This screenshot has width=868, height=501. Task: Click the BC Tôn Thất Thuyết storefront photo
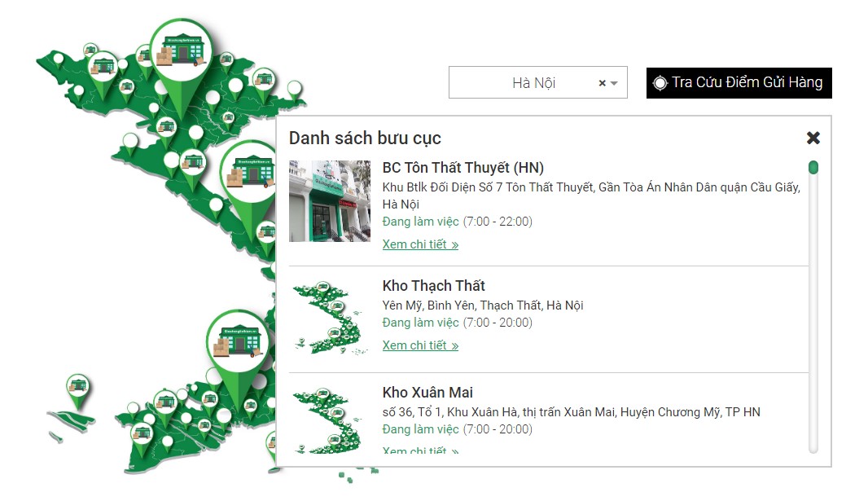[x=330, y=201]
